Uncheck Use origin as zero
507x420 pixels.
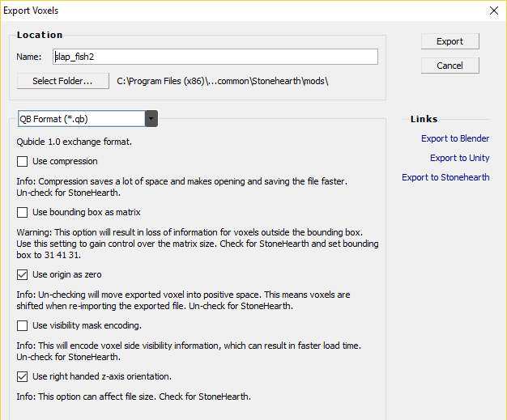click(x=23, y=274)
